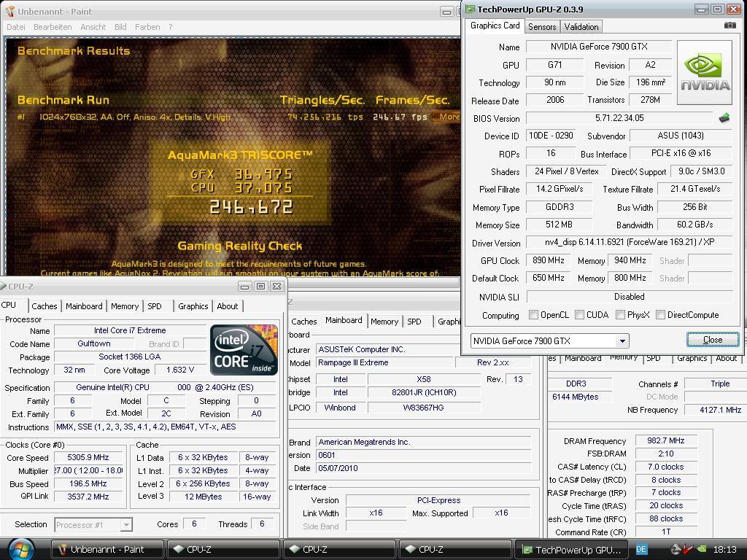
Task: Click the Unbenannt - Paint taskbar button
Action: pyautogui.click(x=107, y=550)
